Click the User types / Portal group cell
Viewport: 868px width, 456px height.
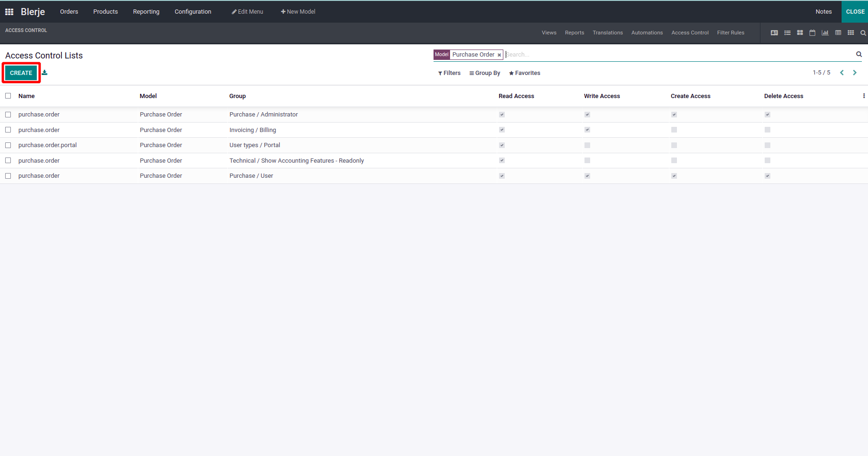[x=255, y=145]
